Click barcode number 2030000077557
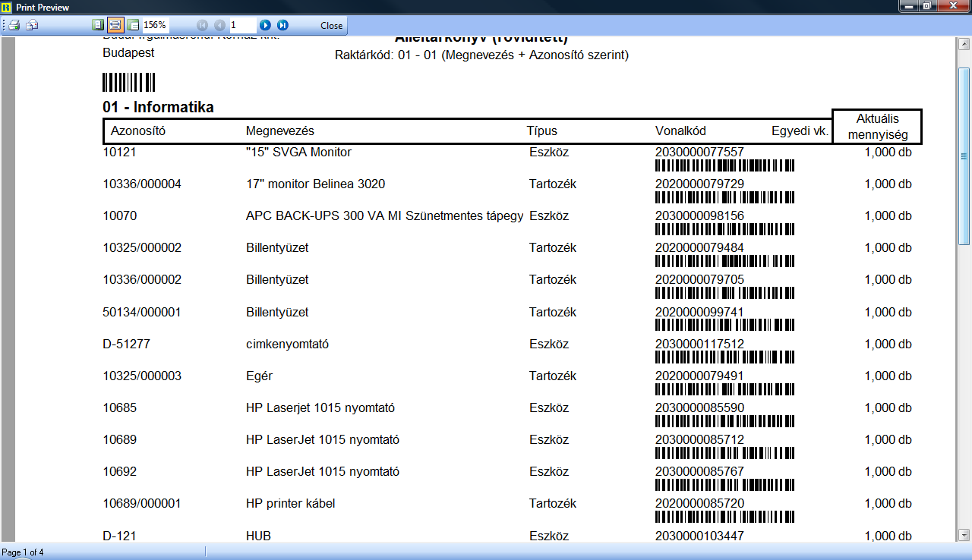 tap(699, 152)
